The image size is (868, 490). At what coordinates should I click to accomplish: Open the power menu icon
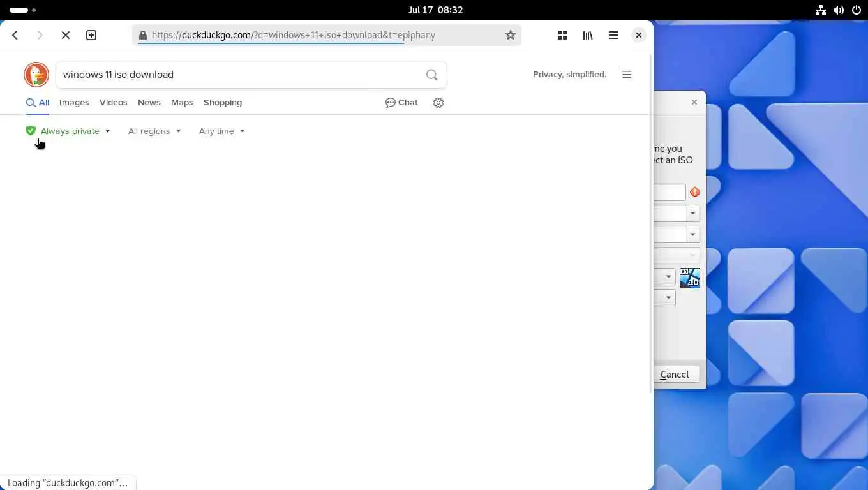point(857,10)
